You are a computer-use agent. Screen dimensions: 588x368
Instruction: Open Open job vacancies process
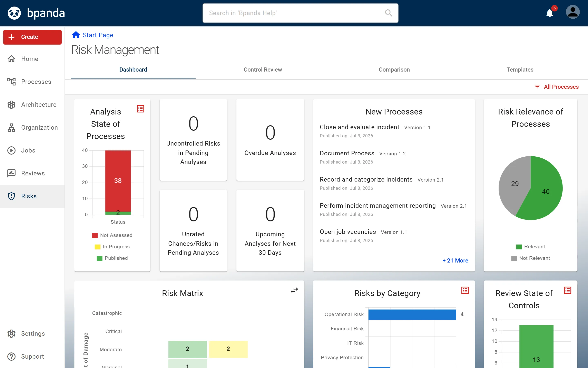point(348,232)
